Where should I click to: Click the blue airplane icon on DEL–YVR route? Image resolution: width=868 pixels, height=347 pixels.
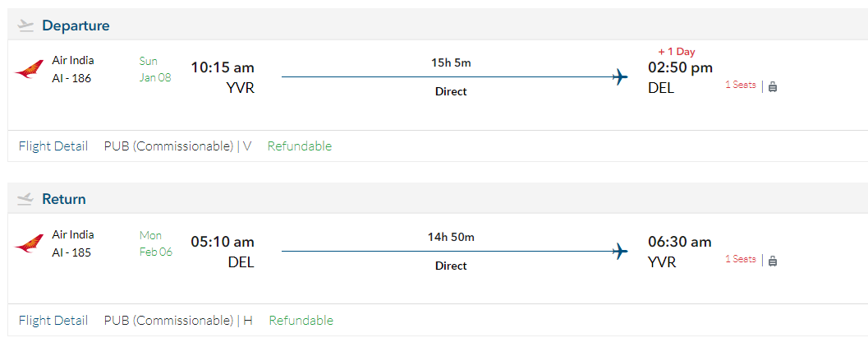620,251
